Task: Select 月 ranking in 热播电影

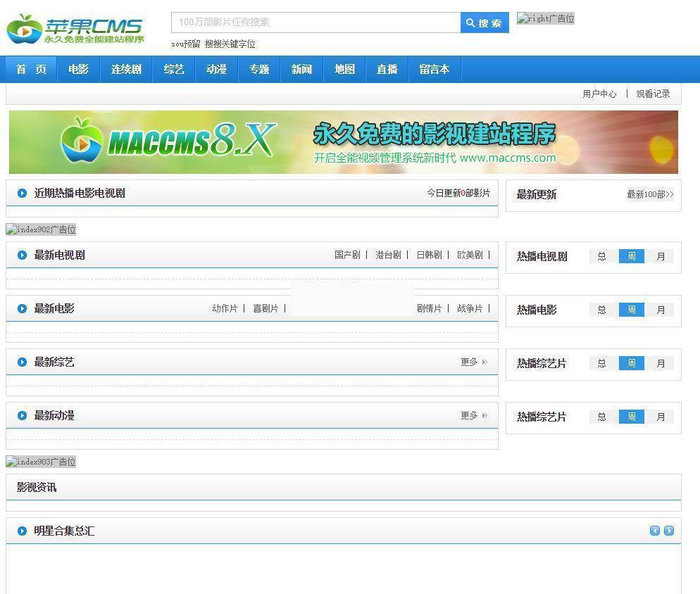Action: pos(661,310)
